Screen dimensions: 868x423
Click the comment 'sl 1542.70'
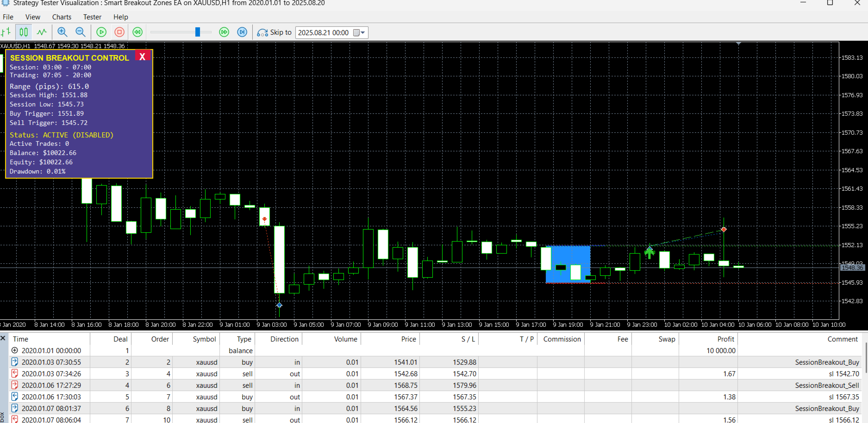point(843,374)
